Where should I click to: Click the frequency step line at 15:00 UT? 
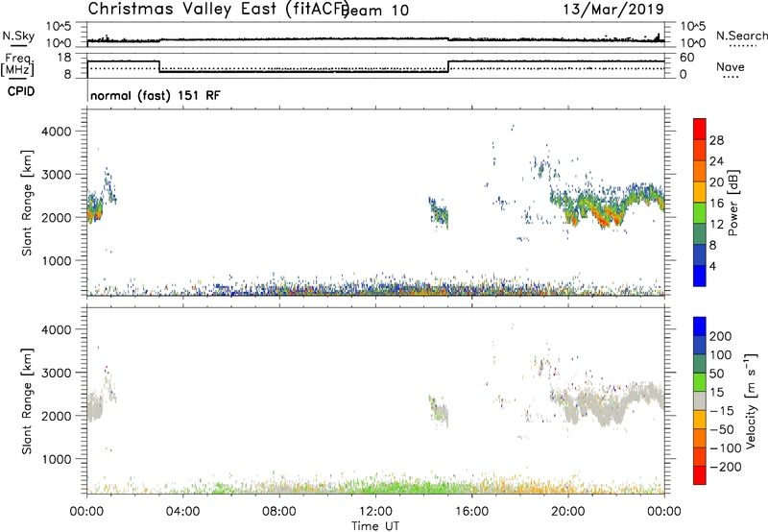pos(448,66)
